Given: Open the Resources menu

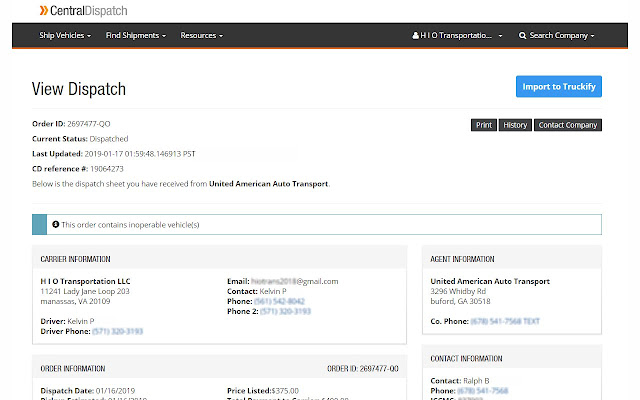Looking at the screenshot, I should coord(202,36).
